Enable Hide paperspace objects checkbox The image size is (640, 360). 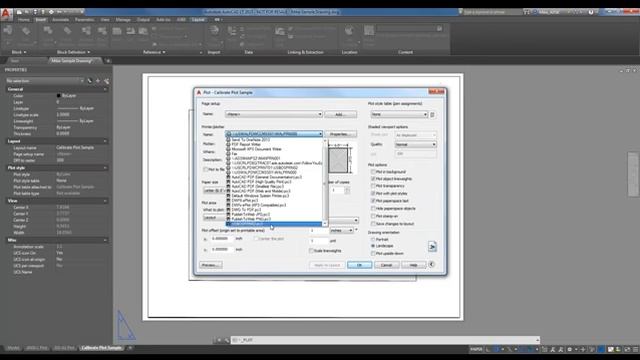pyautogui.click(x=373, y=209)
